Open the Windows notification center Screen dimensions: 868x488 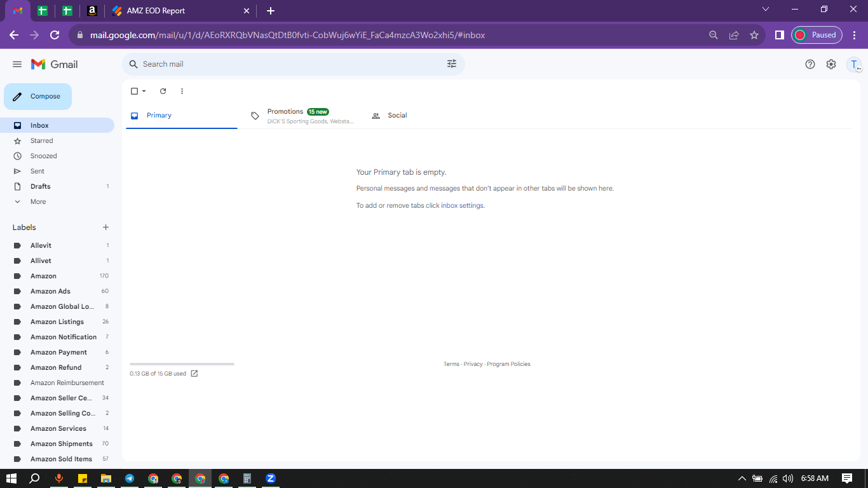coord(847,478)
